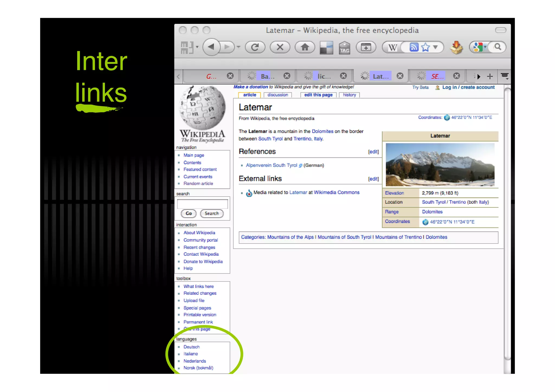The width and height of the screenshot is (555, 392).
Task: Click the Dolomites link in article text
Action: point(322,131)
